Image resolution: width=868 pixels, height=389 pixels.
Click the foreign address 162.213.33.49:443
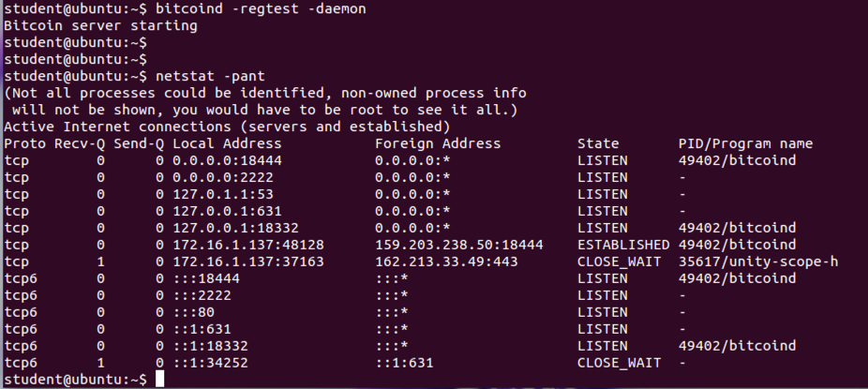pyautogui.click(x=446, y=262)
